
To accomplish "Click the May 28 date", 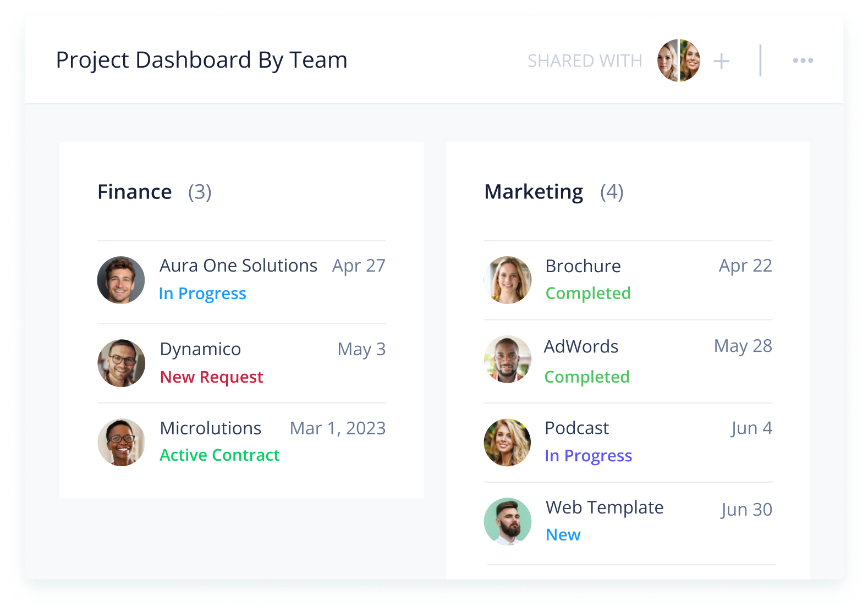I will [743, 346].
